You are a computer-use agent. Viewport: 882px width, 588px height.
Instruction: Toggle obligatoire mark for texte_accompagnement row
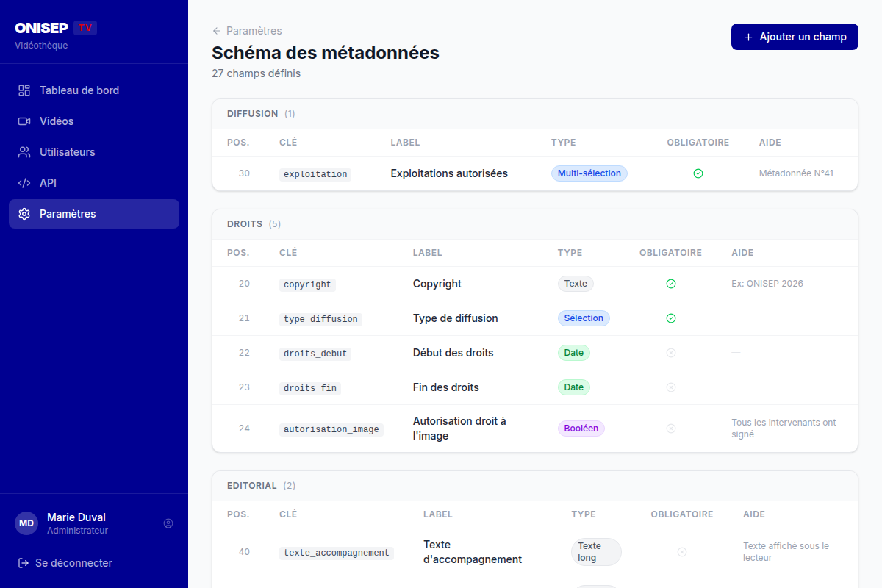(x=682, y=552)
